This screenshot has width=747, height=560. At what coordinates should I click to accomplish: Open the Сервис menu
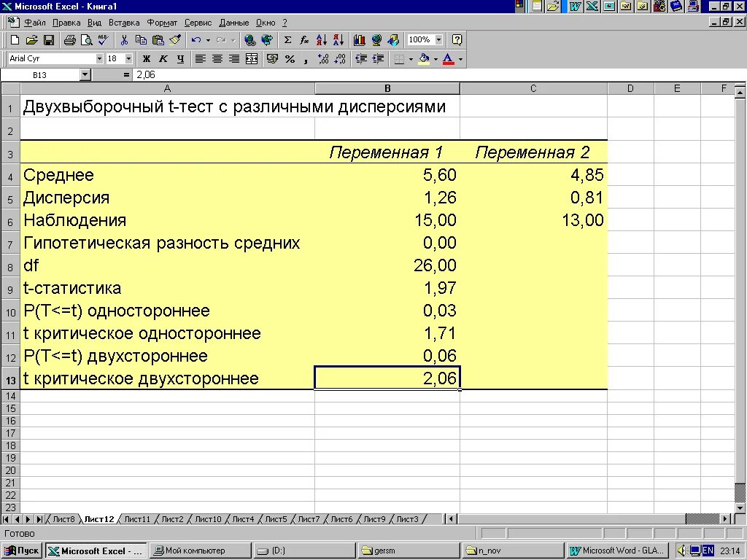[198, 23]
